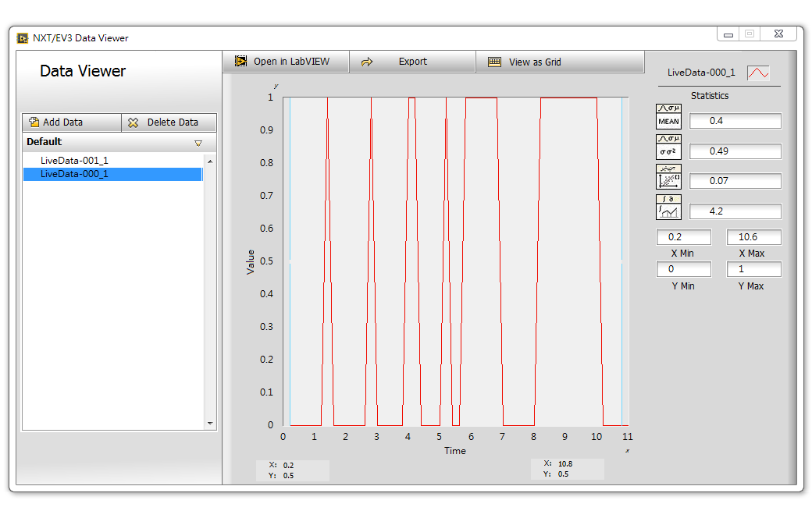Click the View as Grid icon
This screenshot has width=812, height=518.
494,61
